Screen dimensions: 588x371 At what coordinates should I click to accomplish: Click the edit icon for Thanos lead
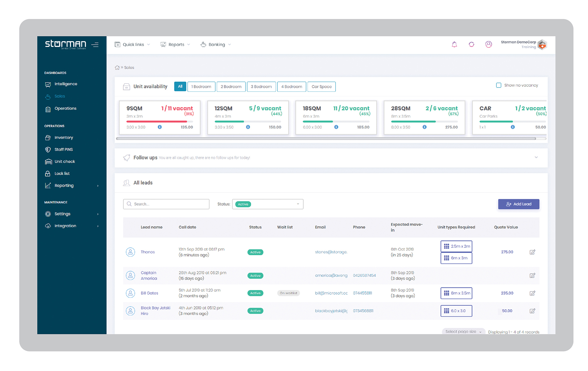pyautogui.click(x=532, y=252)
